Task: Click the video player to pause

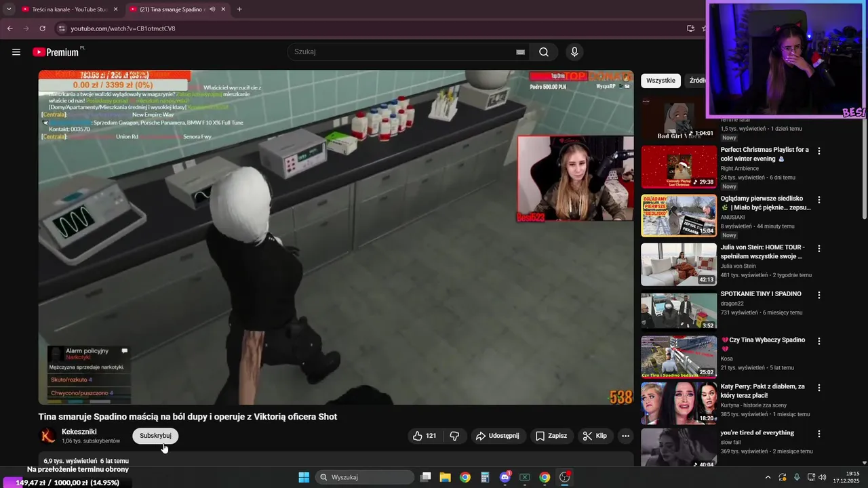Action: point(336,237)
